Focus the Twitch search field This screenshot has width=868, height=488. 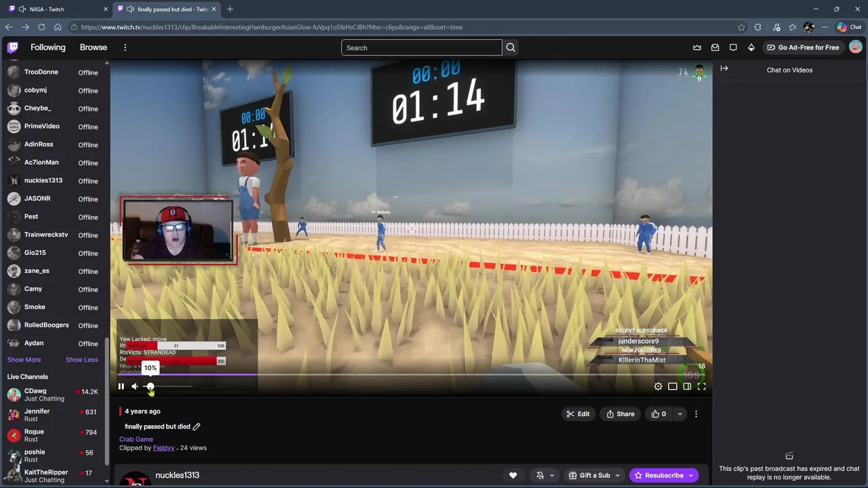421,47
